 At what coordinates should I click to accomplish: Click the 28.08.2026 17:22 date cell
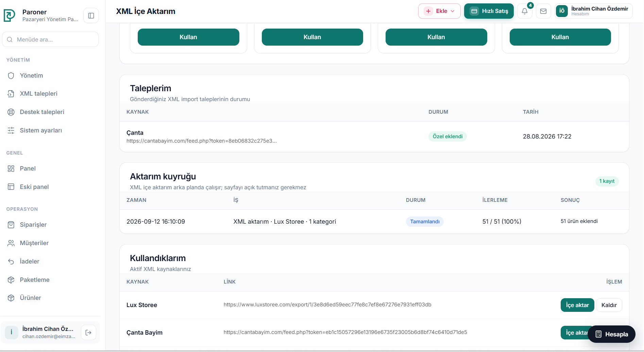pos(547,137)
